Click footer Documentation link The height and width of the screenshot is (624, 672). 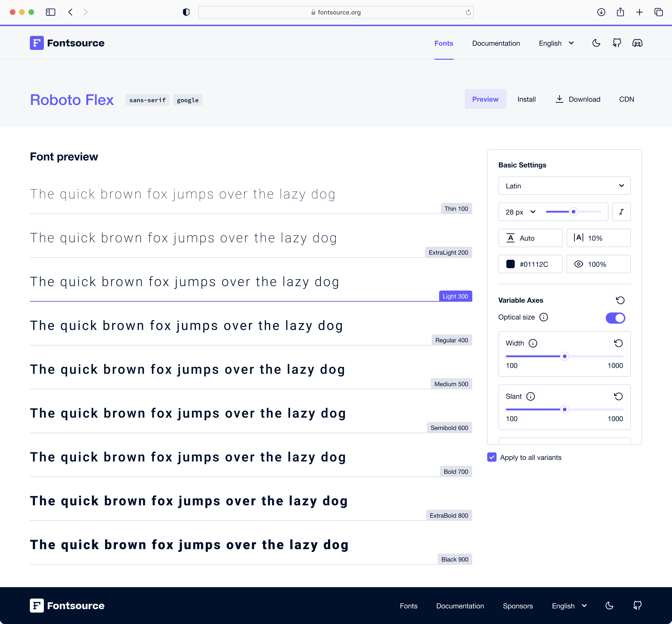[x=460, y=606]
